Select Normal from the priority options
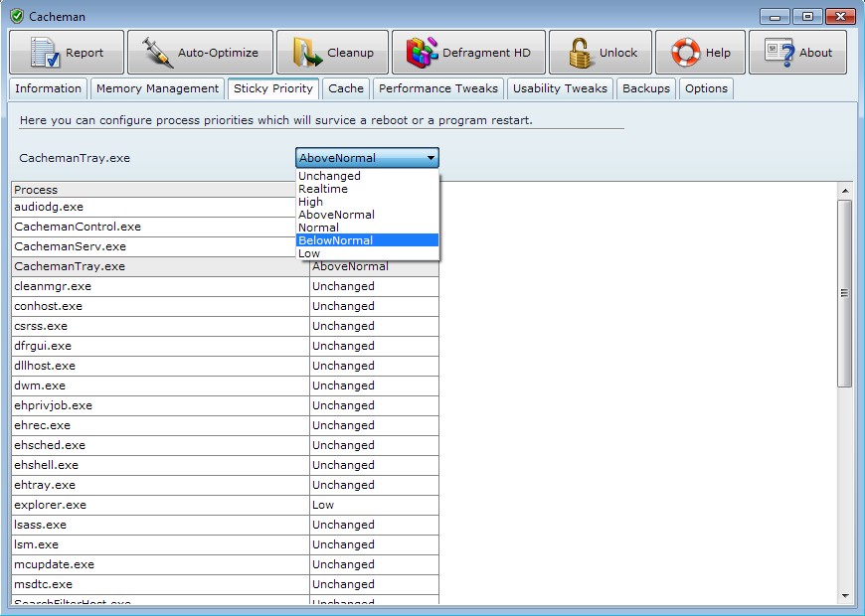The height and width of the screenshot is (616, 865). pos(368,228)
